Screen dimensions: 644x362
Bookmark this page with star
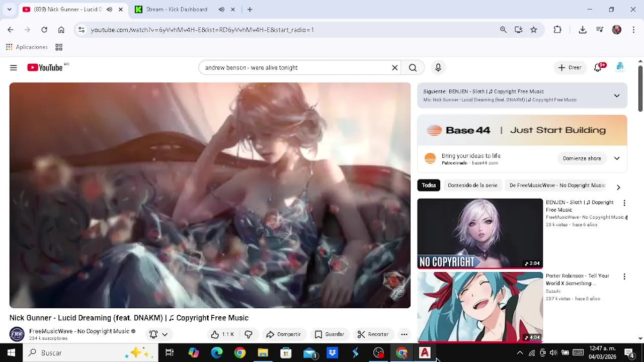point(534,30)
